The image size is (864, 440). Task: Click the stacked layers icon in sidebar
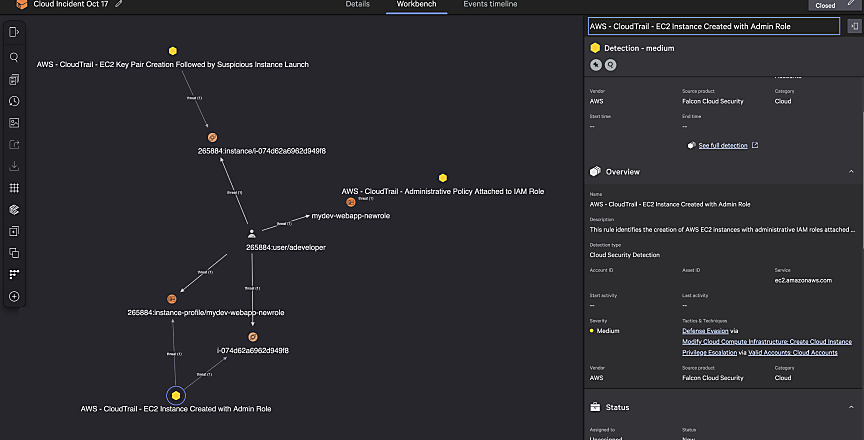(x=14, y=209)
